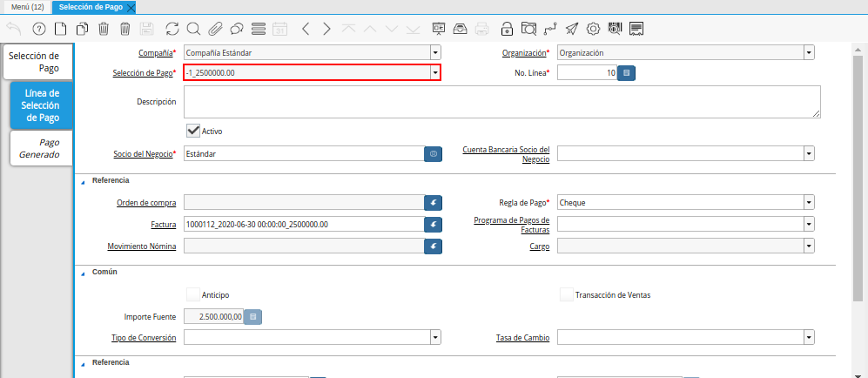The height and width of the screenshot is (378, 868).
Task: Click the Undo changes arrow icon
Action: (x=14, y=29)
